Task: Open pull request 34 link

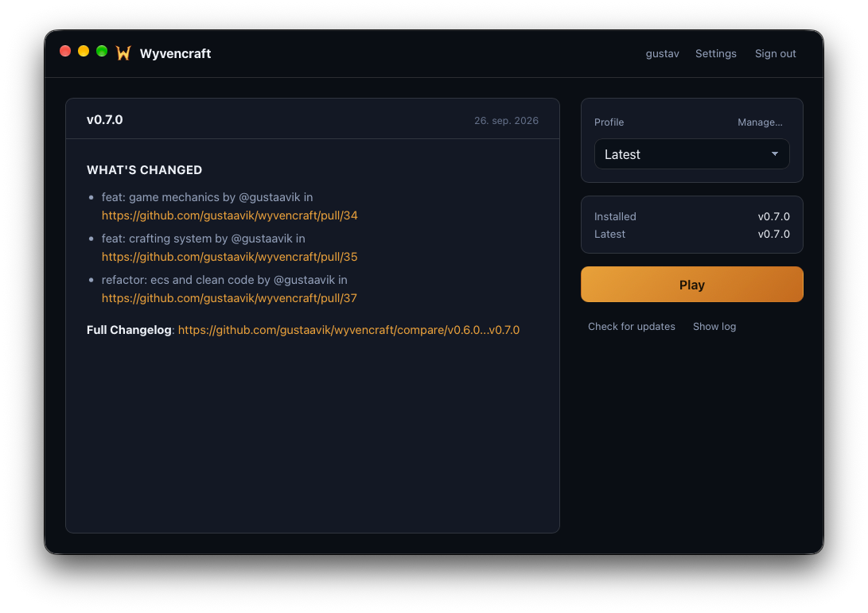Action: [x=229, y=215]
